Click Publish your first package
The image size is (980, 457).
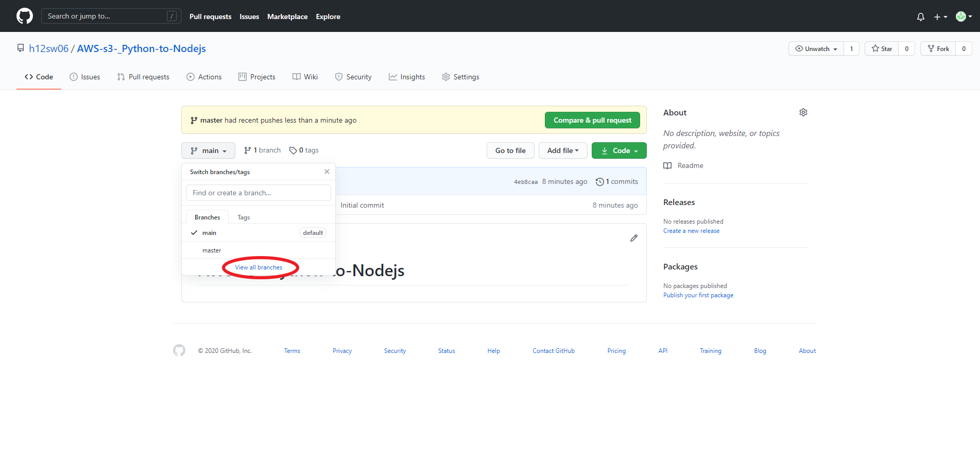(698, 295)
